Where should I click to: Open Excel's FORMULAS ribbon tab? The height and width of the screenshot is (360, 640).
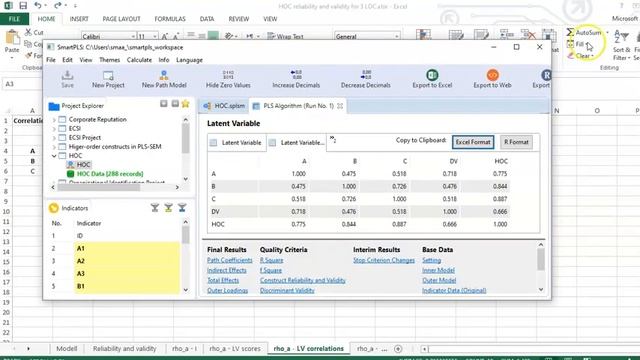click(170, 19)
